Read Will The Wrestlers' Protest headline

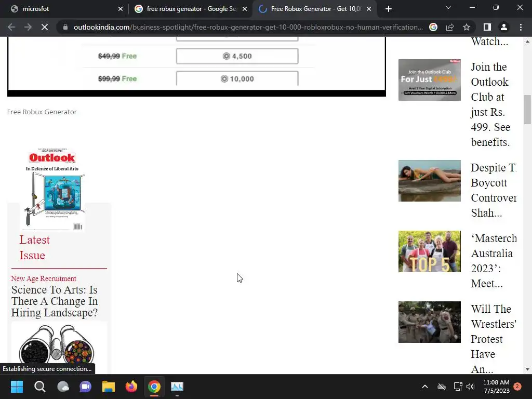pyautogui.click(x=494, y=339)
